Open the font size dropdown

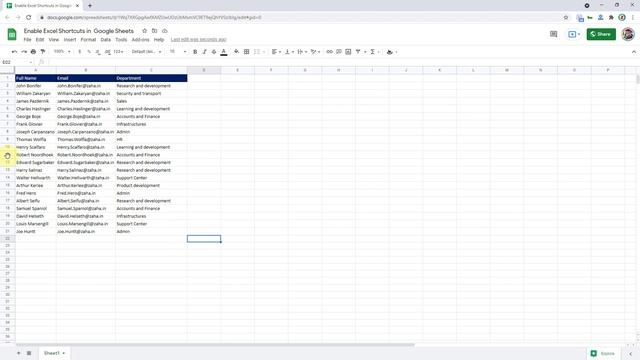point(178,52)
